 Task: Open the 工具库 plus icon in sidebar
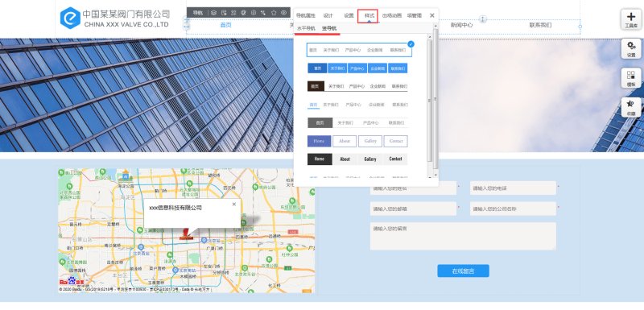[631, 19]
